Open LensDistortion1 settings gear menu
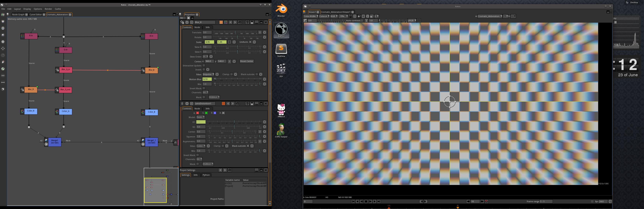The image size is (644, 209). [187, 104]
